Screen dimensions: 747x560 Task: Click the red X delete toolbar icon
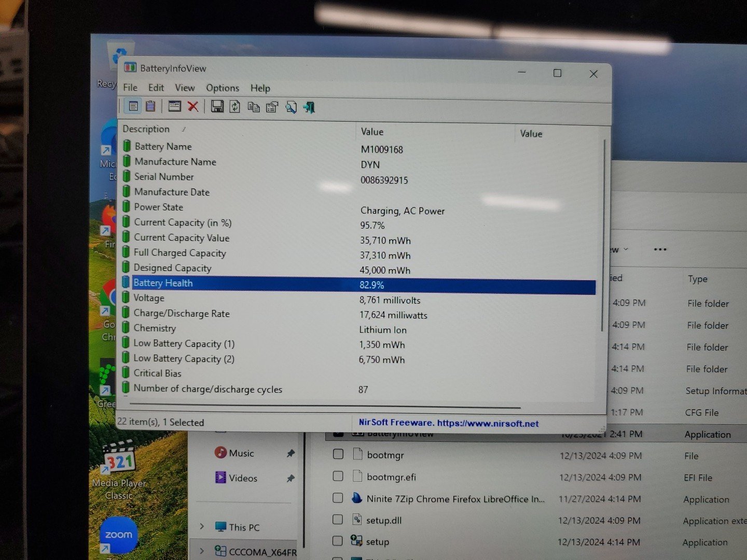pyautogui.click(x=193, y=107)
